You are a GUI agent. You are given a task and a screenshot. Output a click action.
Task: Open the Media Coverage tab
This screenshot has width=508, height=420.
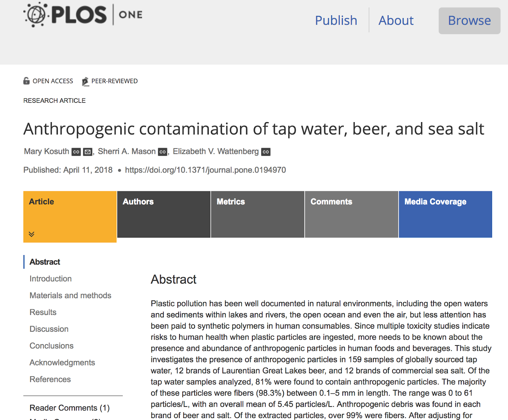tap(445, 214)
